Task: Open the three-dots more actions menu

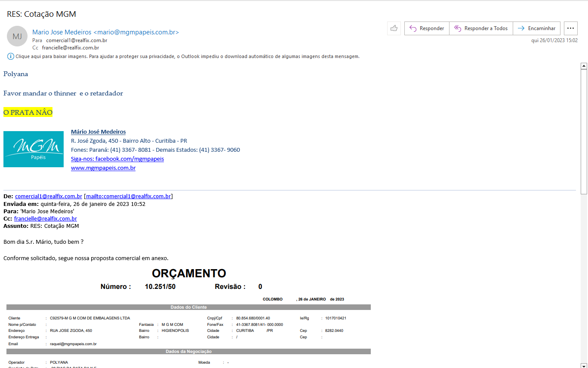Action: 570,28
